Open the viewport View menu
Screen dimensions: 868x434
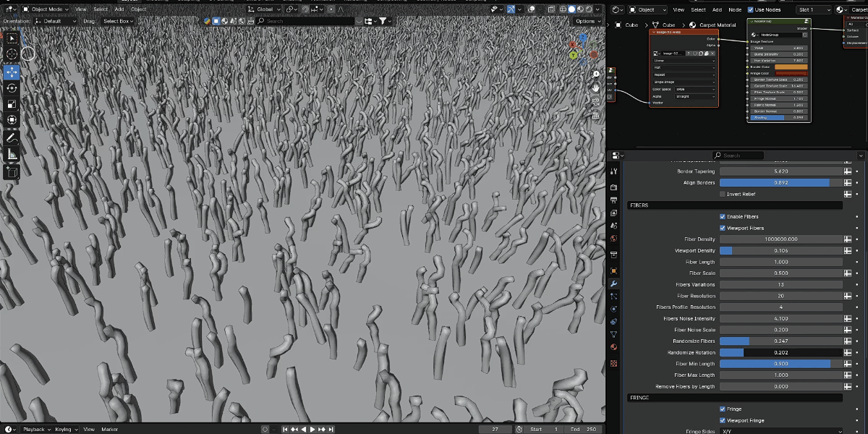(x=81, y=9)
